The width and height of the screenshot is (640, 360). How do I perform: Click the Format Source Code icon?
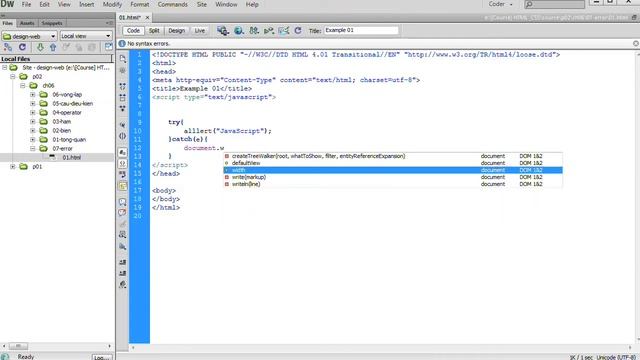(122, 284)
